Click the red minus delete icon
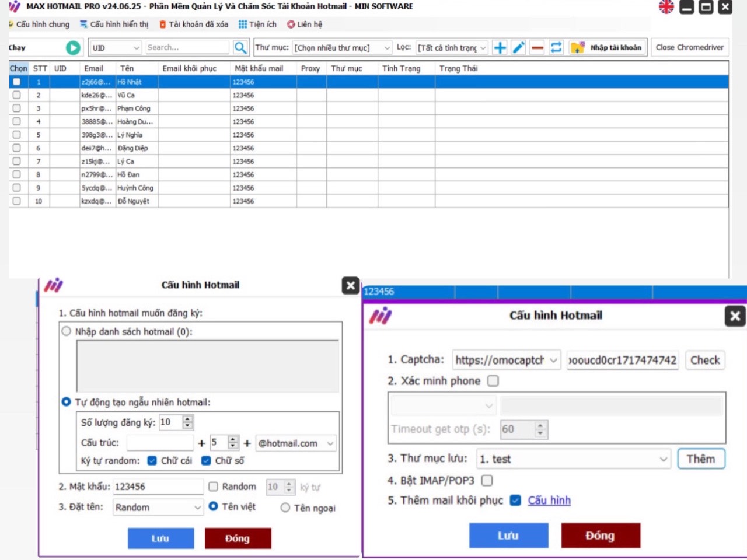 [537, 48]
